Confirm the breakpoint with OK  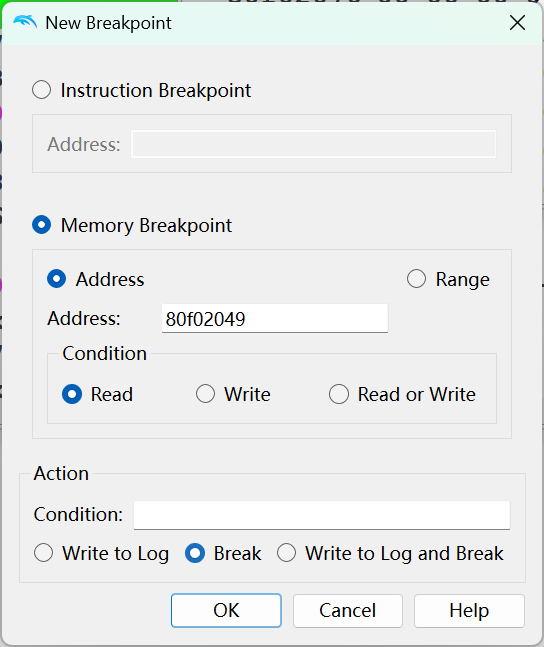click(x=226, y=611)
